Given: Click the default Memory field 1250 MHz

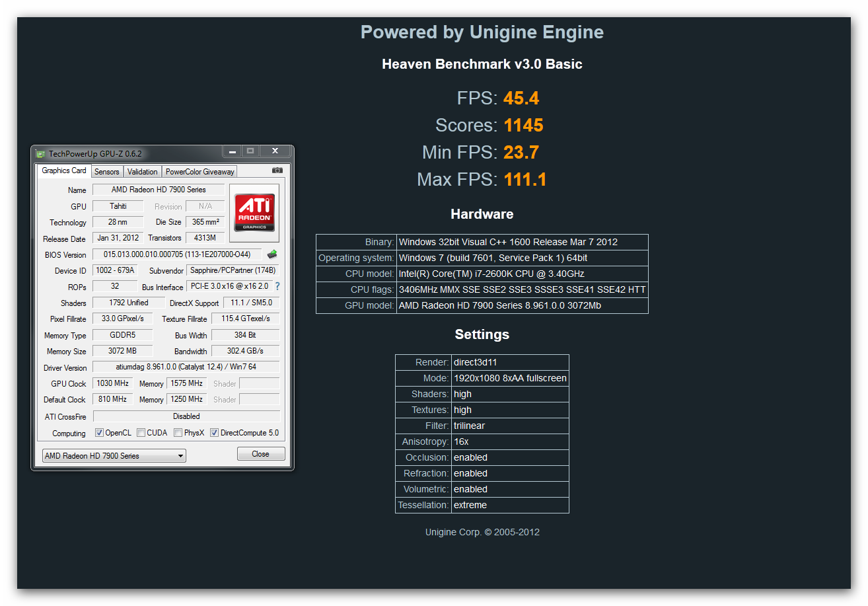Looking at the screenshot, I should (187, 399).
